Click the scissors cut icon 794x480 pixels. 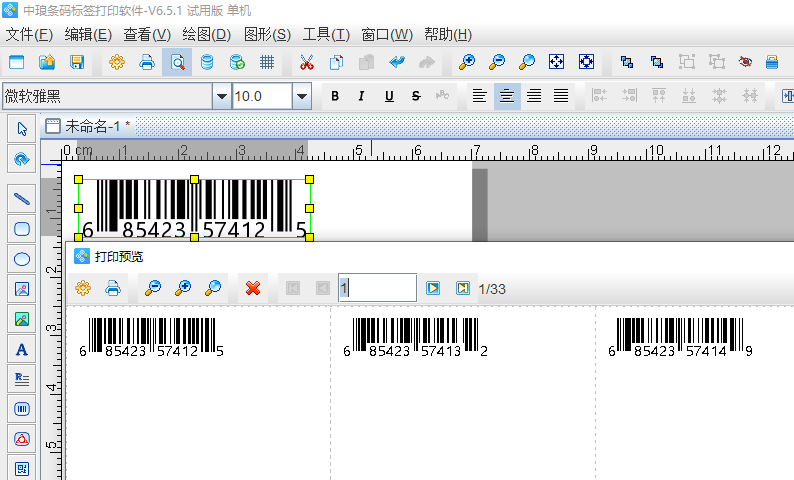(306, 62)
